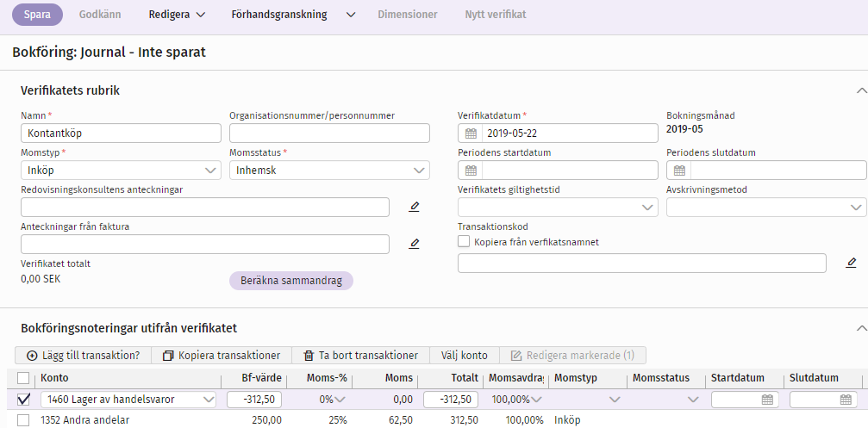The width and height of the screenshot is (868, 428).
Task: Click the Bf-värde column header
Action: (264, 378)
